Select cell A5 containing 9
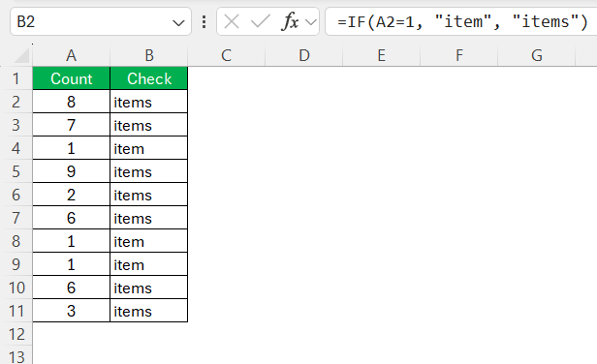The image size is (597, 364). tap(71, 171)
